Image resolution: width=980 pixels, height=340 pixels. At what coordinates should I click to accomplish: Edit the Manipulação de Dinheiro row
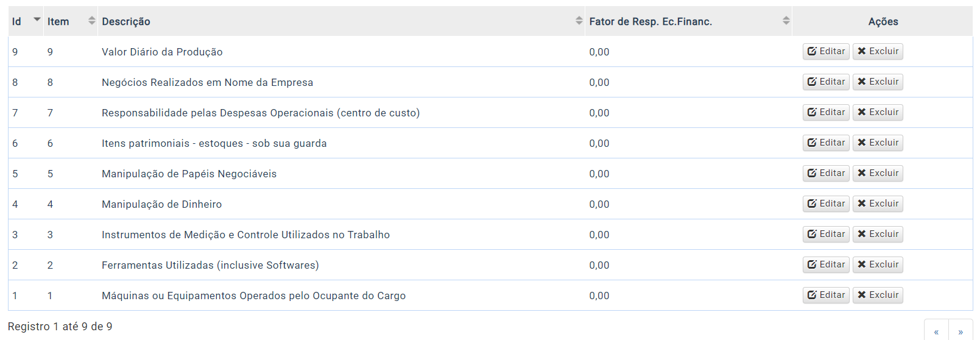pos(826,204)
